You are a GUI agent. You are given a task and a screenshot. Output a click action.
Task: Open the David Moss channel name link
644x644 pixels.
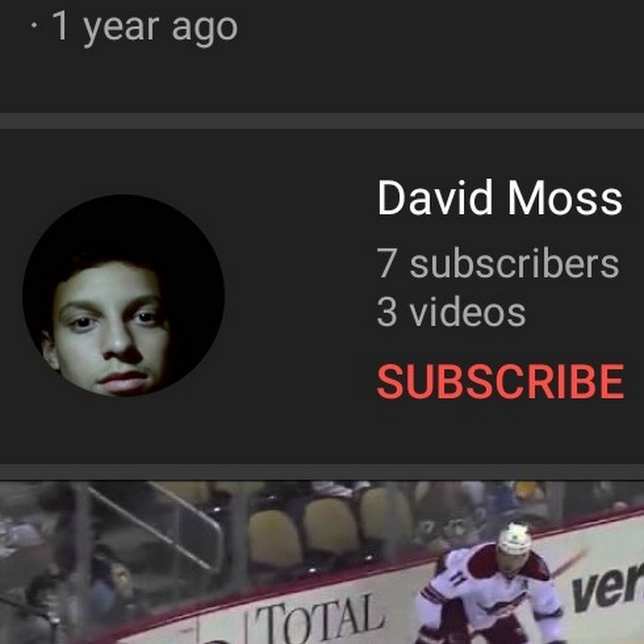click(500, 197)
